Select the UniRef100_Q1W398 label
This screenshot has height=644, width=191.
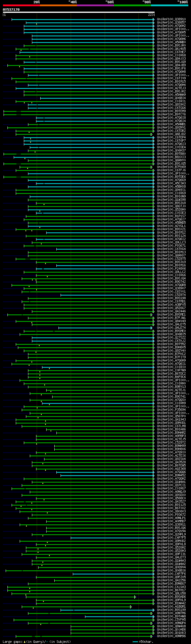tap(171, 200)
